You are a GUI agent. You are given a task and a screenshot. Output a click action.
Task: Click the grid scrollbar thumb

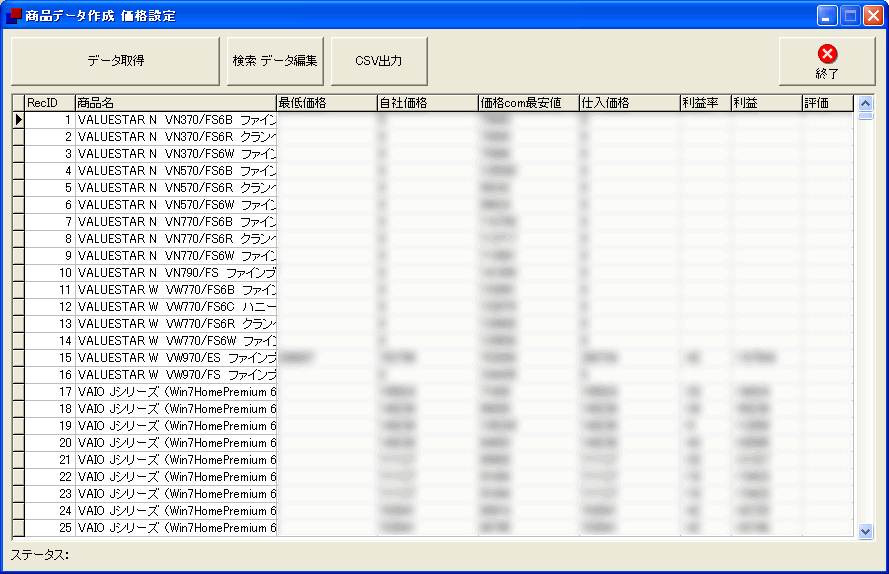coord(865,115)
